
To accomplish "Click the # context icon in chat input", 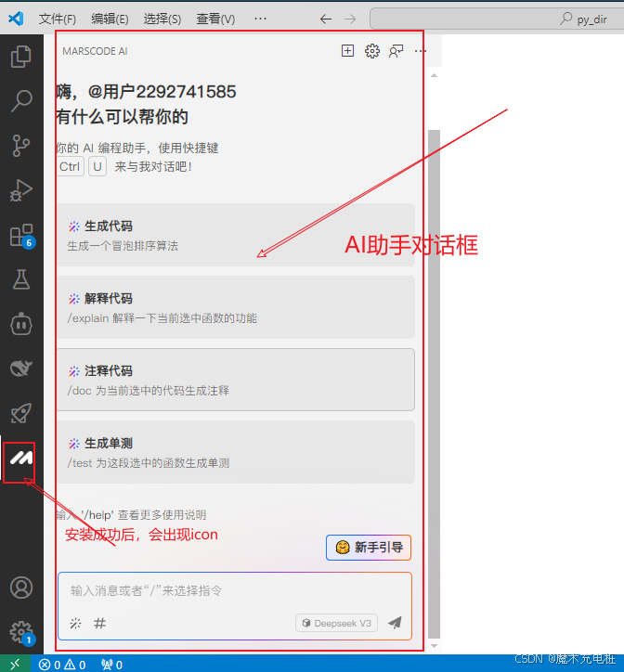I will (100, 623).
